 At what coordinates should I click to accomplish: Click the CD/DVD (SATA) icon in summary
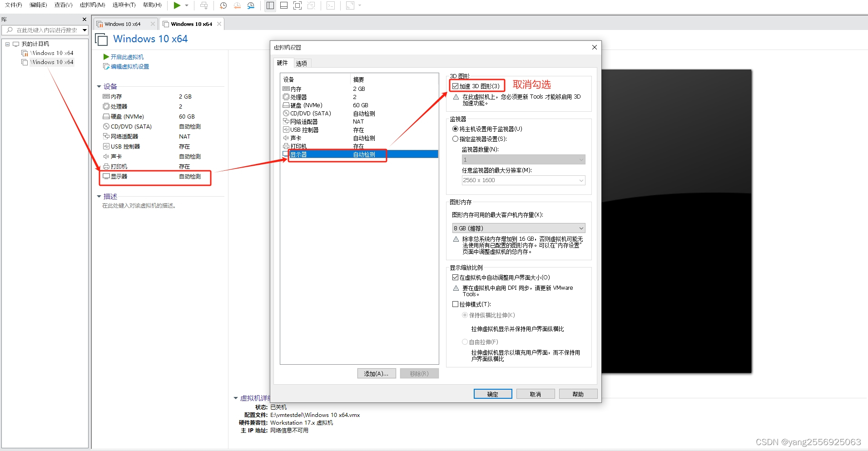[x=106, y=126]
